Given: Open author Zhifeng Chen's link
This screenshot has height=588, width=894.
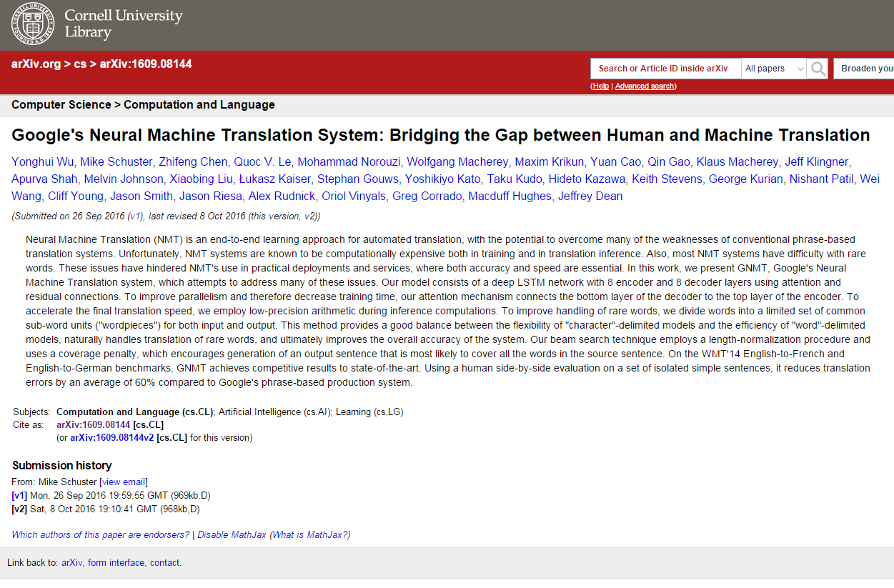Looking at the screenshot, I should (193, 161).
